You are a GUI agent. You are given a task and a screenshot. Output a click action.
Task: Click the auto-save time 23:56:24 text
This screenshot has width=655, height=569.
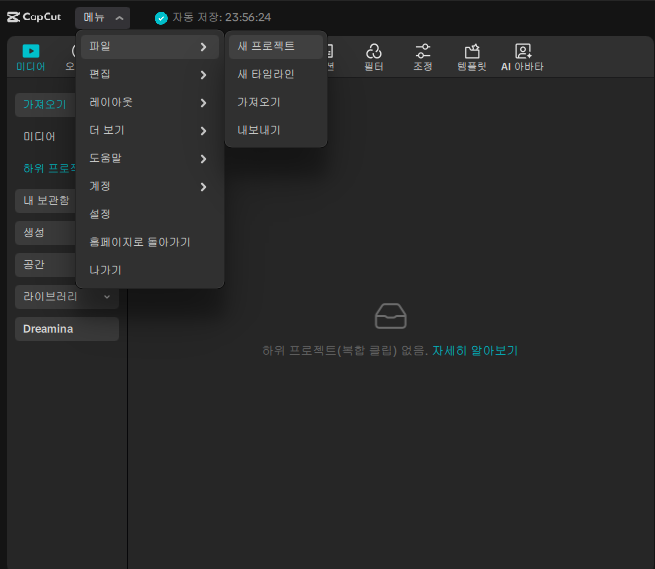coord(248,18)
